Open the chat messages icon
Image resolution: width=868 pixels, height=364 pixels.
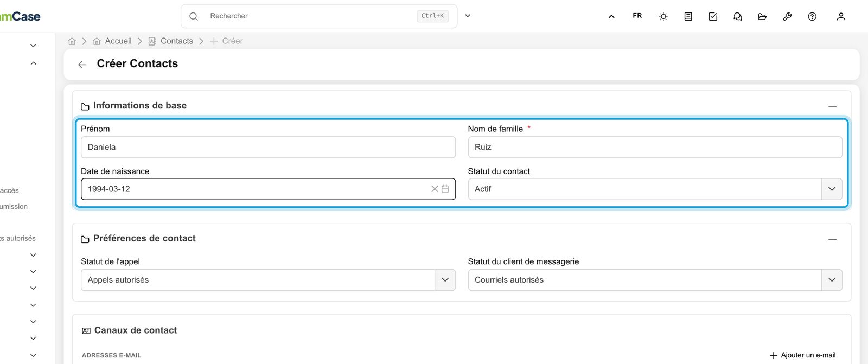click(x=738, y=16)
